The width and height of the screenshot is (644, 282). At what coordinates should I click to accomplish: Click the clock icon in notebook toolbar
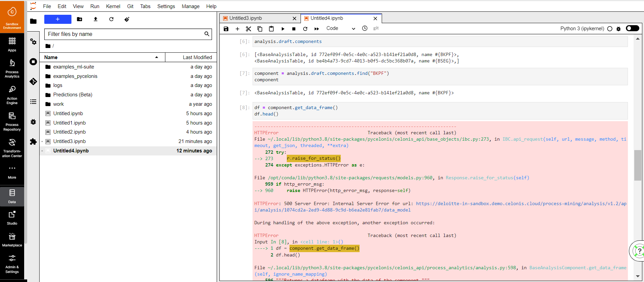365,29
